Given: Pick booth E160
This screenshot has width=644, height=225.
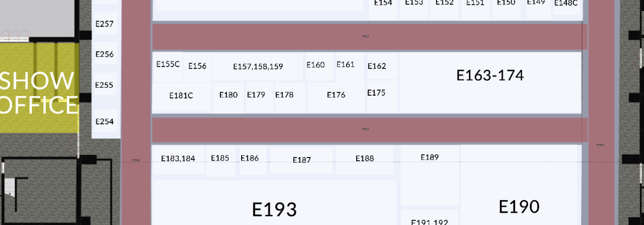Looking at the screenshot, I should [x=316, y=66].
